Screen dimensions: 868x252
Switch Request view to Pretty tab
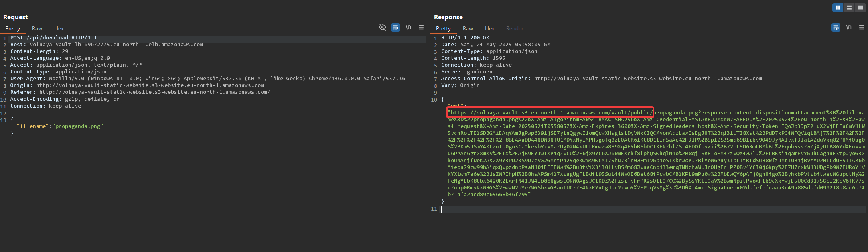coord(12,28)
